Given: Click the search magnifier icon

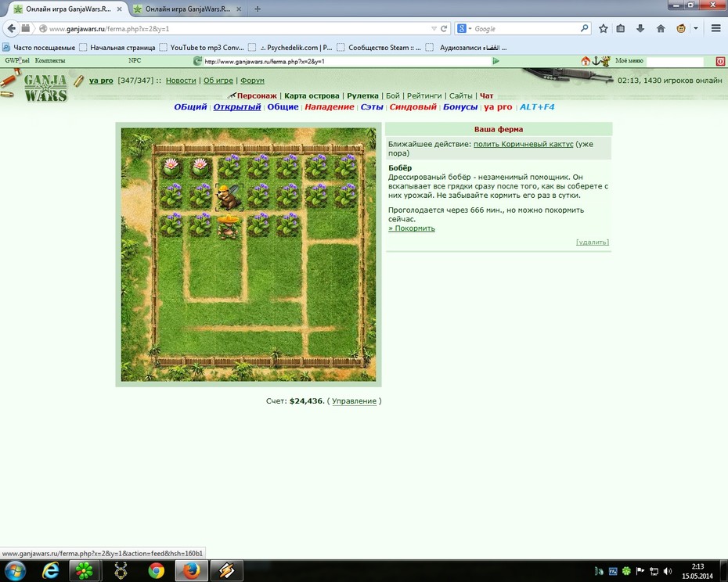Looking at the screenshot, I should [x=584, y=28].
